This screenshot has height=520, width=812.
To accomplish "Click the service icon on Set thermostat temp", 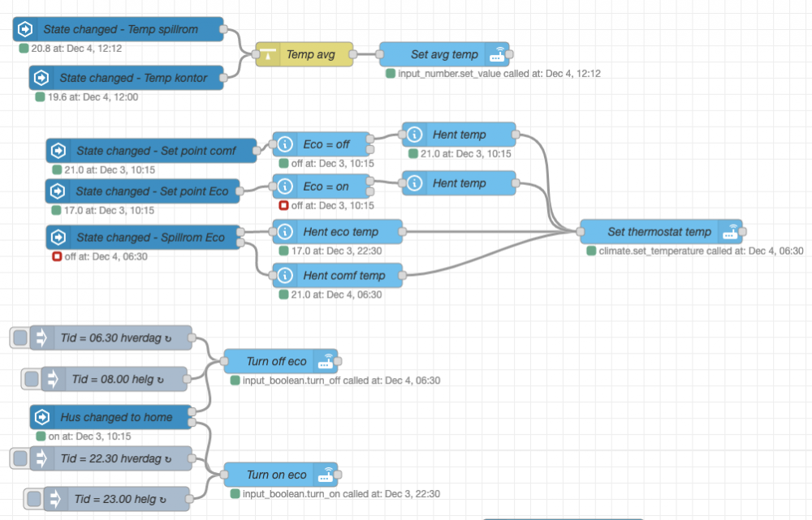I will click(x=731, y=232).
